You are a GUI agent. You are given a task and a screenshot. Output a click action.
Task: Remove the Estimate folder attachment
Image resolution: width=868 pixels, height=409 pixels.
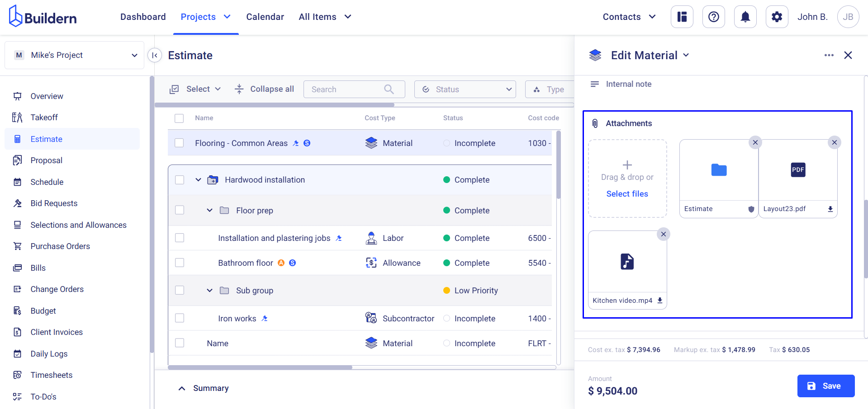(755, 142)
